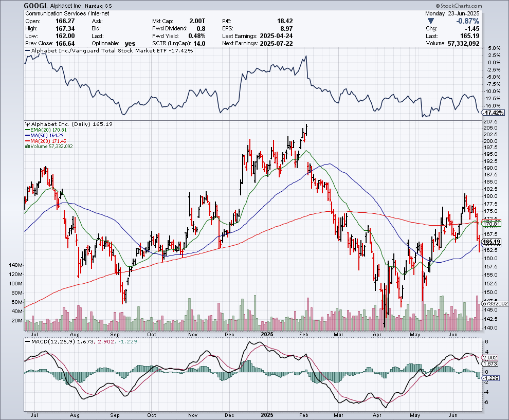Click the candlestick icon beside Alphabet Inc. (Daily)
The image size is (509, 420).
pos(28,124)
